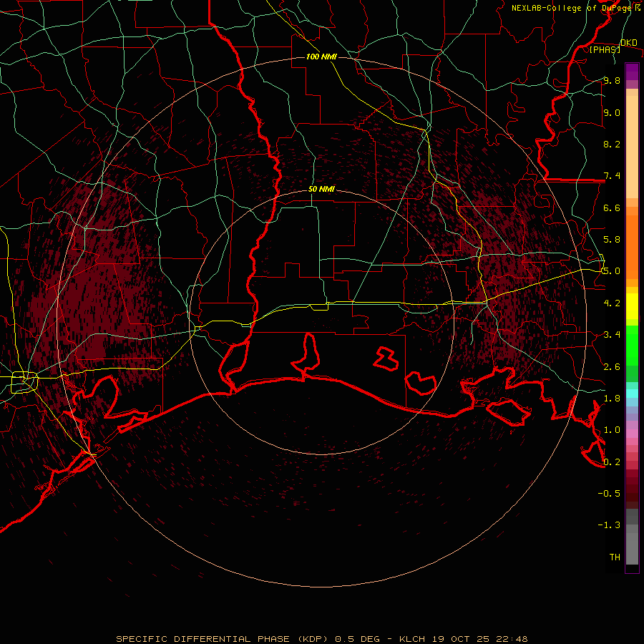The height and width of the screenshot is (644, 644).
Task: Click the 9.0 value on the color scale
Action: click(x=612, y=112)
